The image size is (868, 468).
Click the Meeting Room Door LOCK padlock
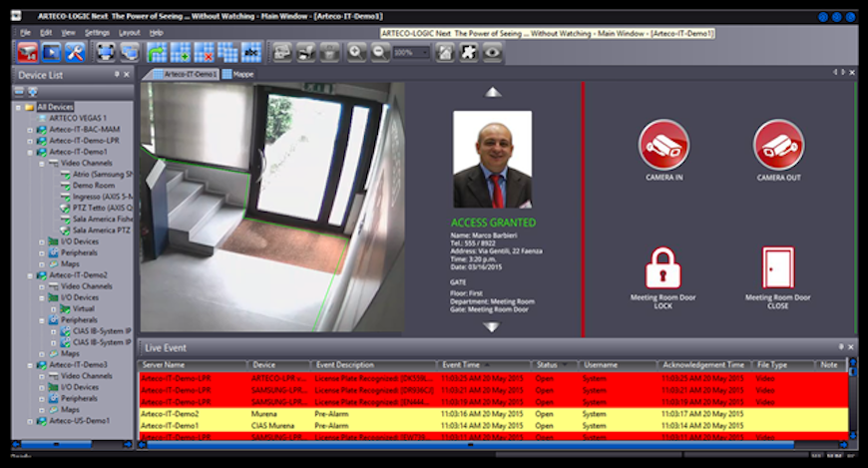pos(662,268)
